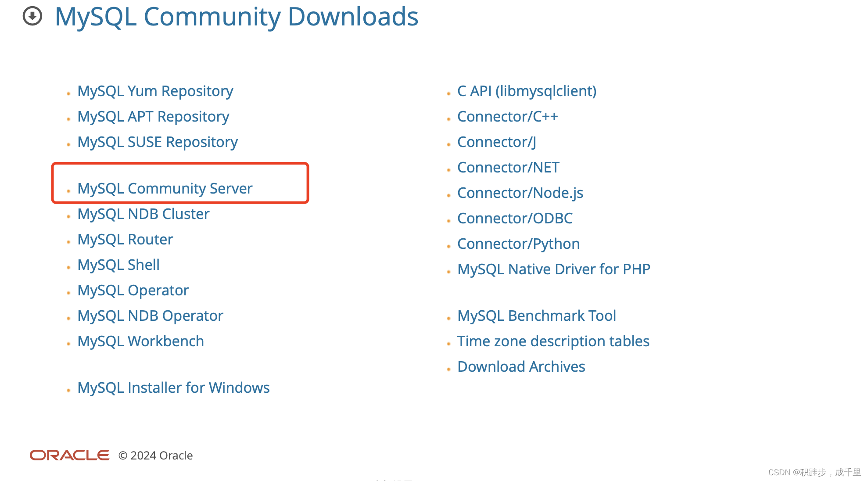Go to Connector/Python page

pyautogui.click(x=518, y=244)
